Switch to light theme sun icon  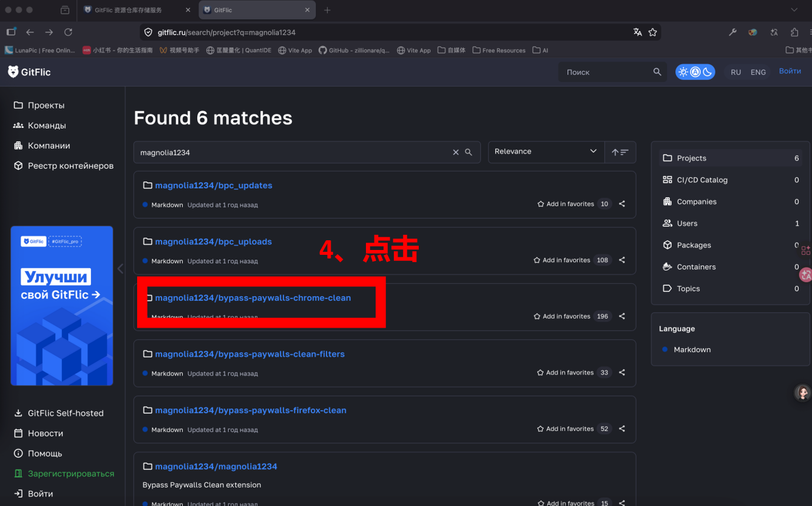(x=683, y=72)
